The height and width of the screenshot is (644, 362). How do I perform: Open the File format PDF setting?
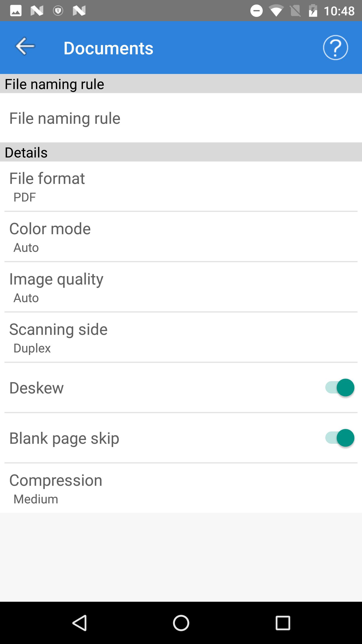point(181,186)
